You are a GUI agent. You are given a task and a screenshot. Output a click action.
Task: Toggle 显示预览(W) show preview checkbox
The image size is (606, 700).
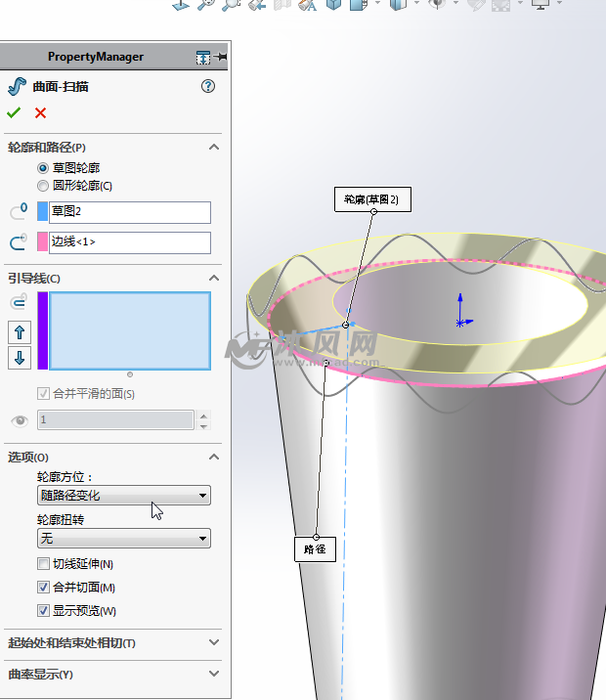pos(43,610)
